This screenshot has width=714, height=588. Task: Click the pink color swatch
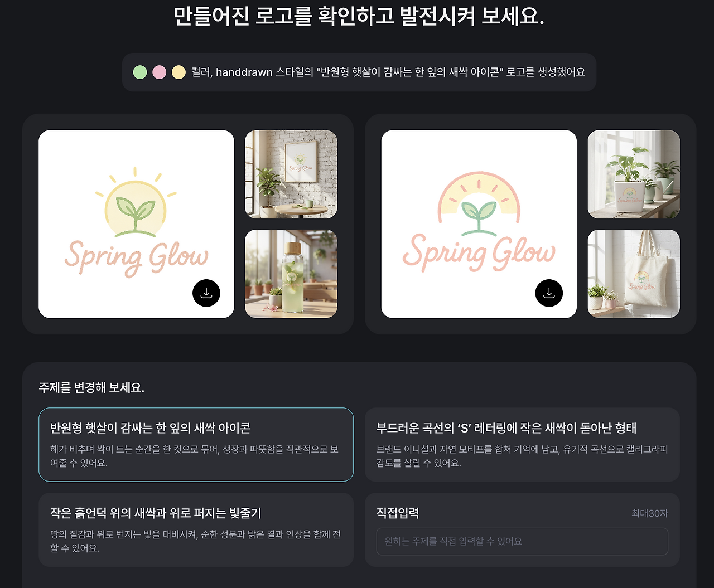pos(160,72)
